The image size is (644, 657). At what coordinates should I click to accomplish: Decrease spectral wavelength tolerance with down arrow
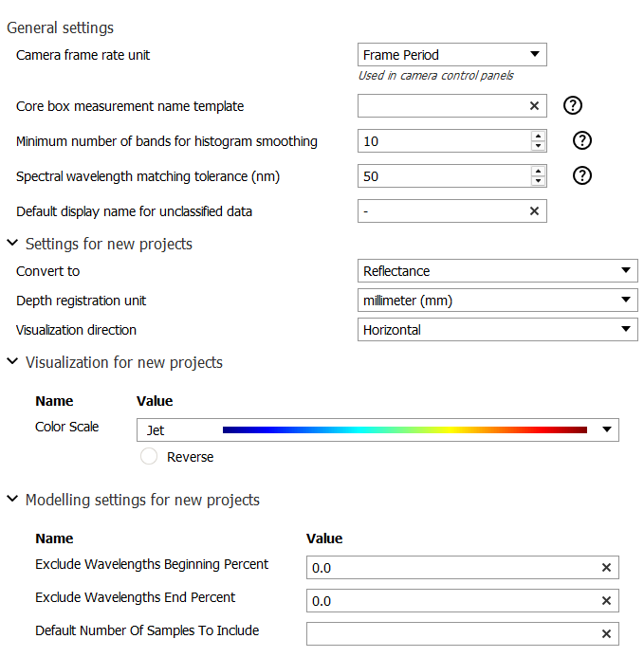tap(539, 181)
